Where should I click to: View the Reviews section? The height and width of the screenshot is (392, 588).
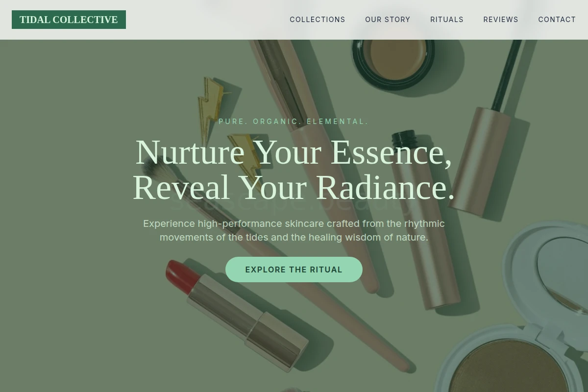[501, 20]
